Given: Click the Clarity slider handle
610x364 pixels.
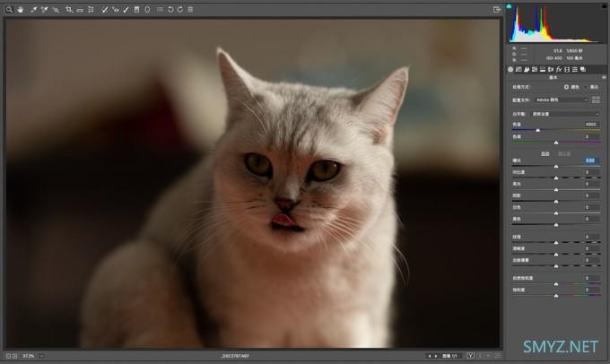Looking at the screenshot, I should 556,255.
